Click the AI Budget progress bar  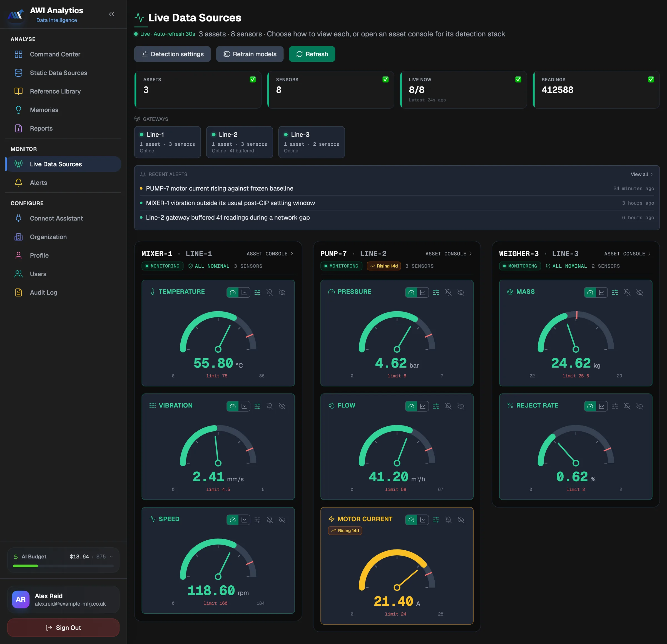point(63,566)
